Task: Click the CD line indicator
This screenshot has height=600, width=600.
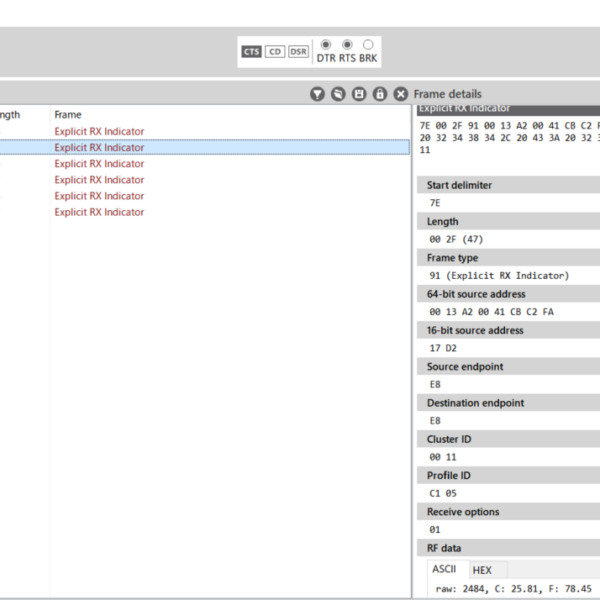Action: 275,51
